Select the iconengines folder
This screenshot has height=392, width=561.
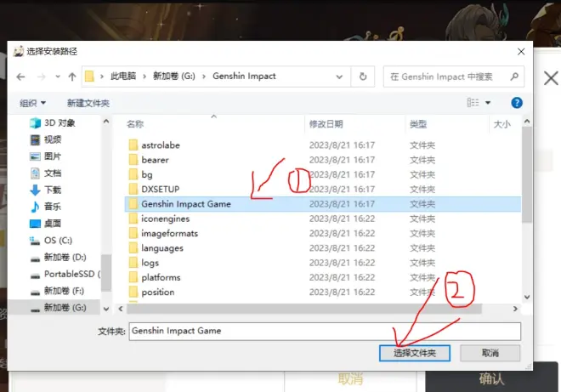pyautogui.click(x=323, y=219)
